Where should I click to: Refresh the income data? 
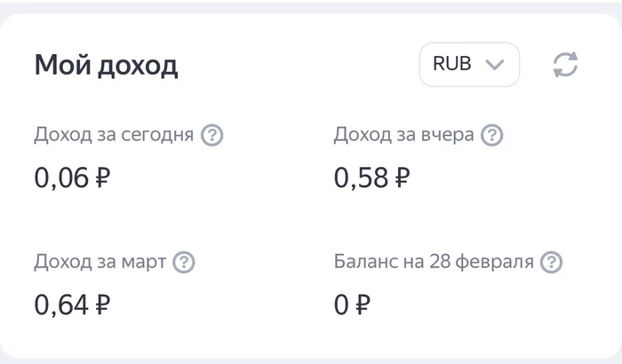coord(565,65)
